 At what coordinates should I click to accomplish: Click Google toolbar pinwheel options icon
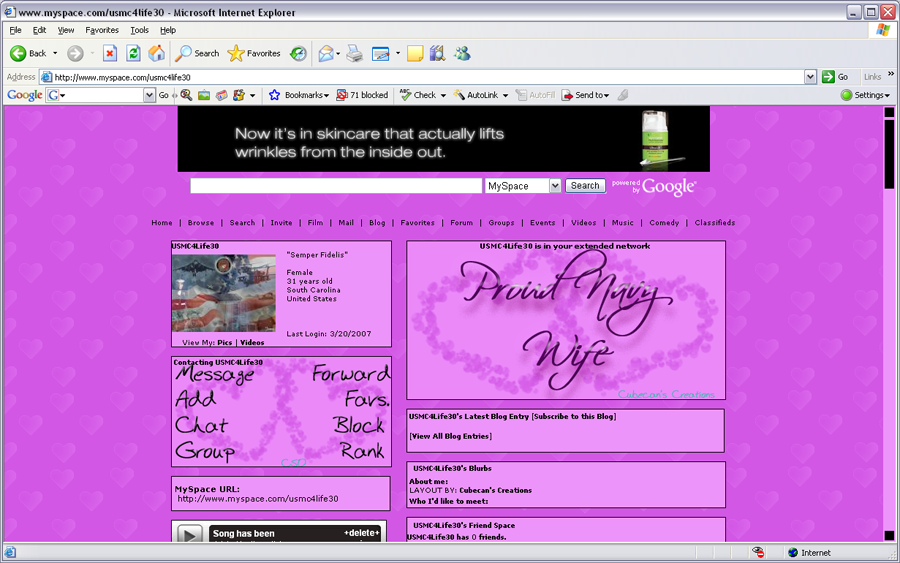239,95
